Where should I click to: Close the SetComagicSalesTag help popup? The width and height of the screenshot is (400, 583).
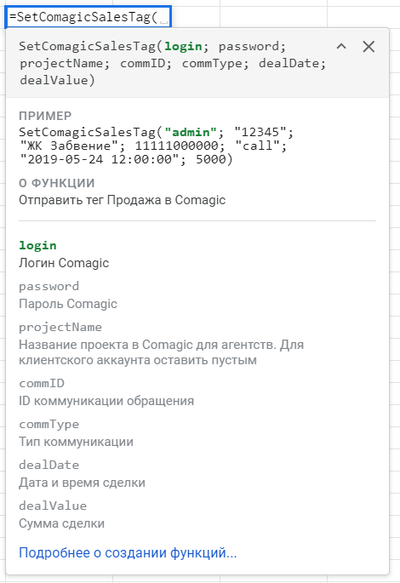(368, 46)
